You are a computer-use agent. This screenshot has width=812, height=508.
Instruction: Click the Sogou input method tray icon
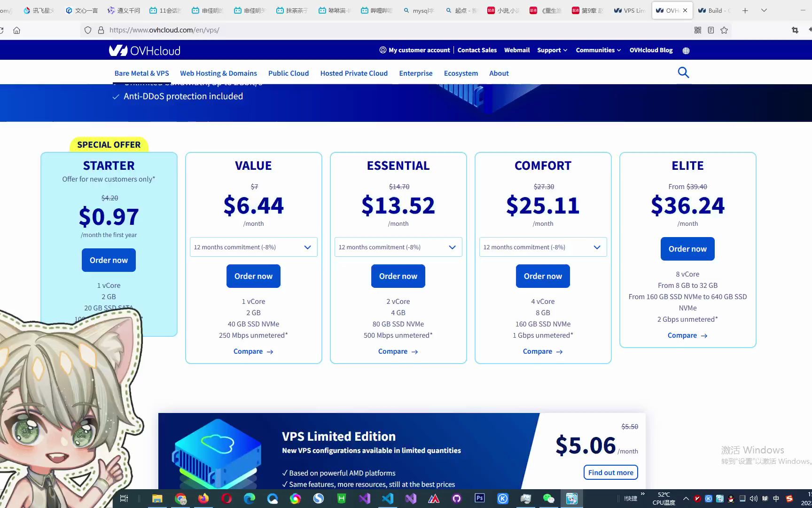click(x=789, y=499)
